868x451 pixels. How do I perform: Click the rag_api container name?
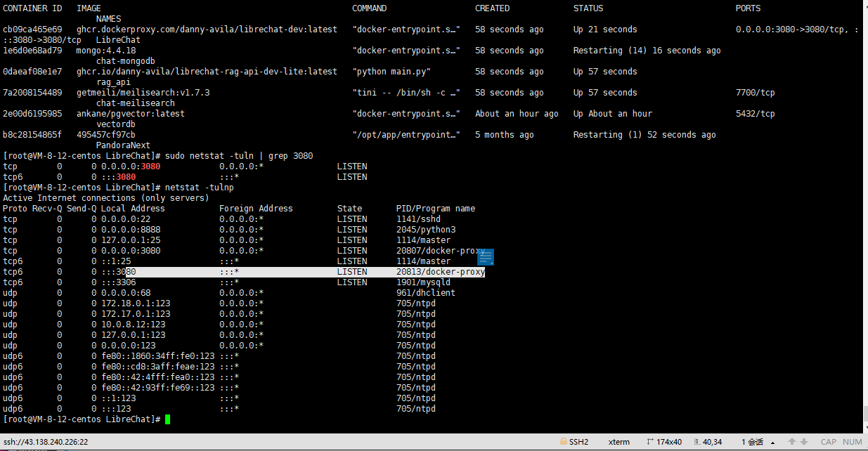pyautogui.click(x=114, y=82)
